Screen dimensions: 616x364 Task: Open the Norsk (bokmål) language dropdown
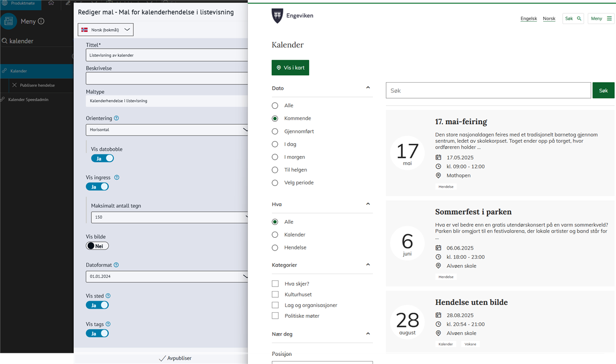tap(105, 30)
